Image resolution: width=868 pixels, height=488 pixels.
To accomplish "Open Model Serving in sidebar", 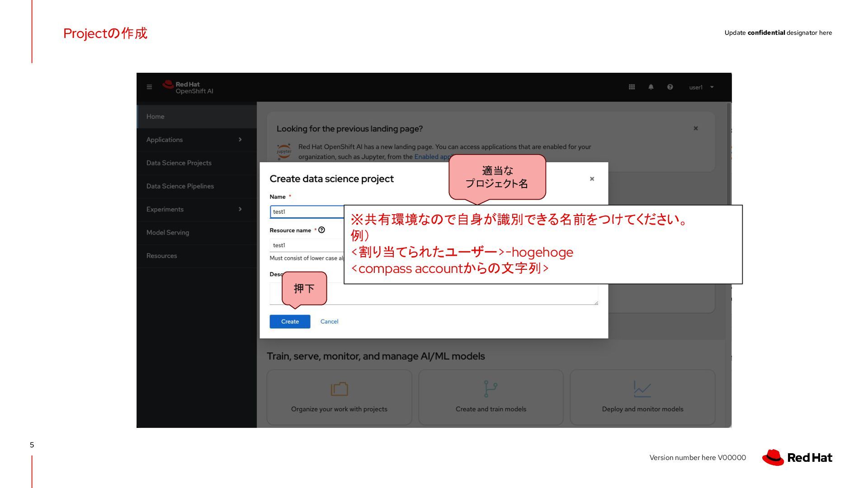I will pyautogui.click(x=197, y=233).
